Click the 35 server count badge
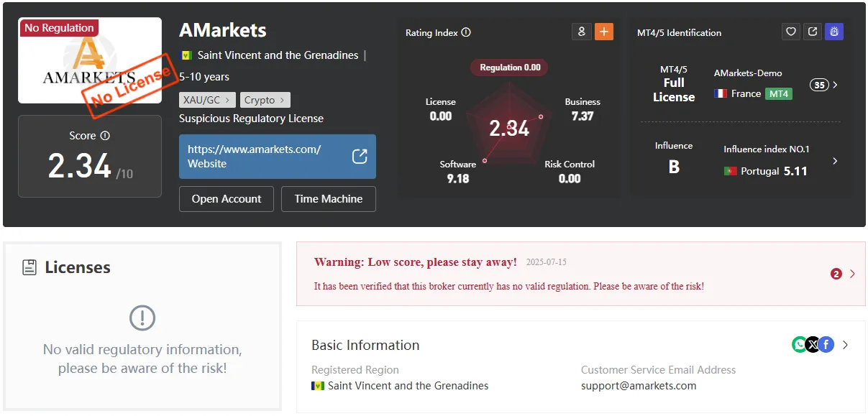Image resolution: width=868 pixels, height=416 pixels. coord(819,85)
